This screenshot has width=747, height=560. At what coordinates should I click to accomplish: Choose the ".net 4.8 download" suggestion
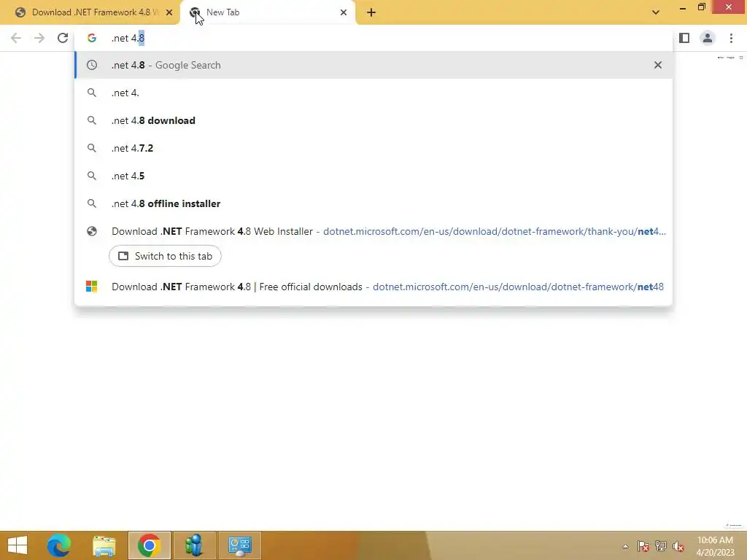[373, 120]
